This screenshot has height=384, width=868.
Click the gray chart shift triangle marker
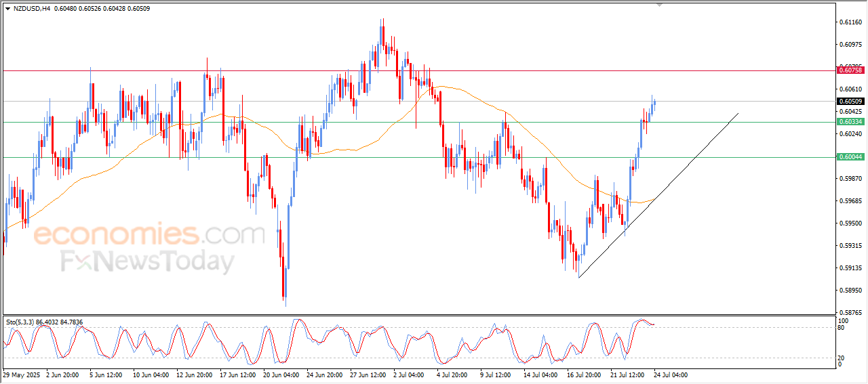tap(659, 5)
